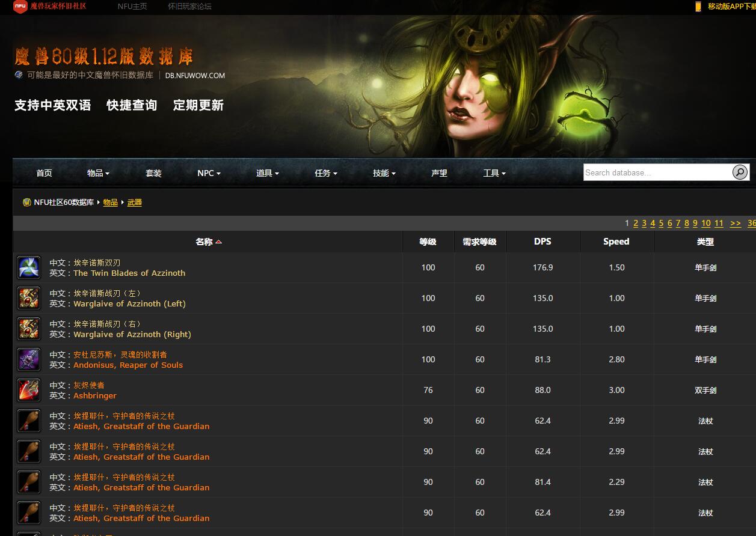The width and height of the screenshot is (756, 536).
Task: Click the 武器 breadcrumb link
Action: coord(135,203)
